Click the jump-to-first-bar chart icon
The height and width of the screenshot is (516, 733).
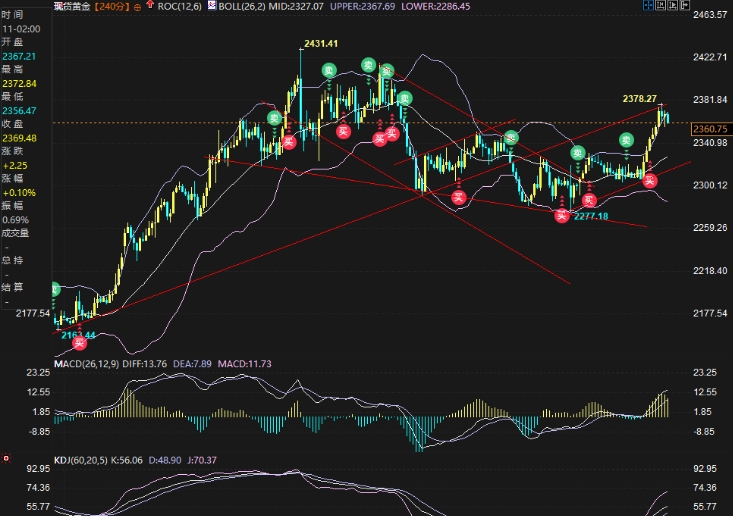coord(661,6)
